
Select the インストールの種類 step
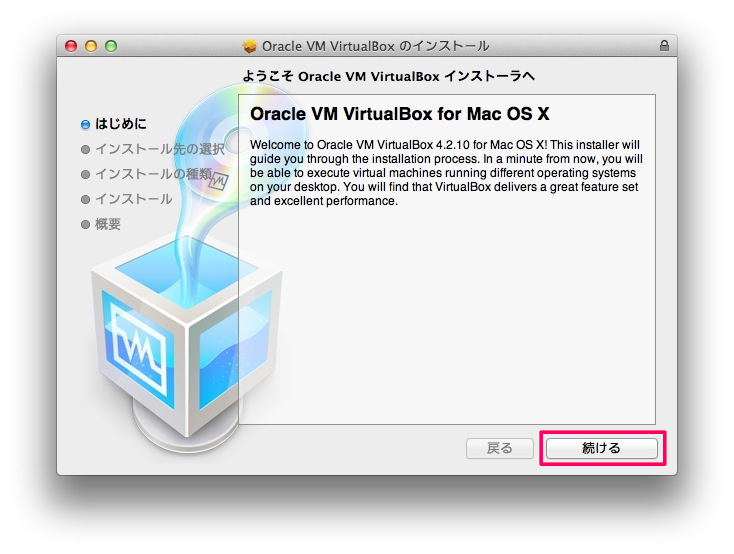[x=154, y=174]
